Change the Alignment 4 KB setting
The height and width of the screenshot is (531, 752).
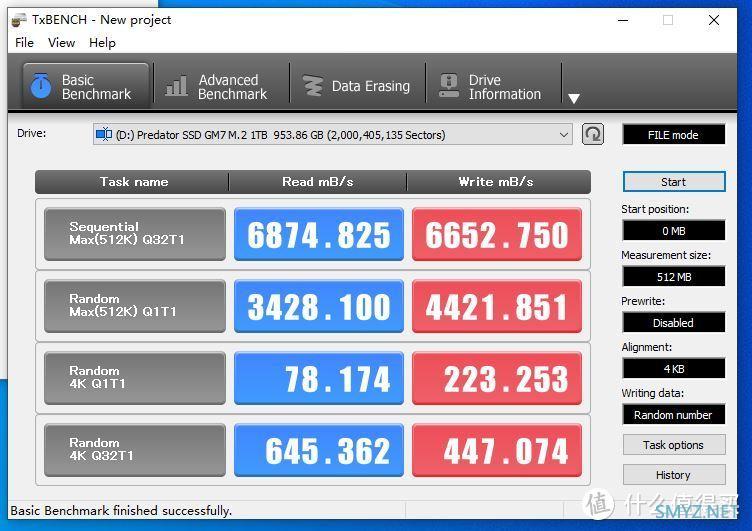pyautogui.click(x=673, y=369)
